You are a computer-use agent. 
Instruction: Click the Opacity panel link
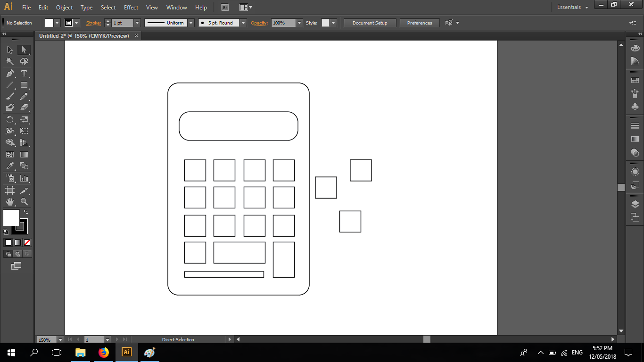259,23
